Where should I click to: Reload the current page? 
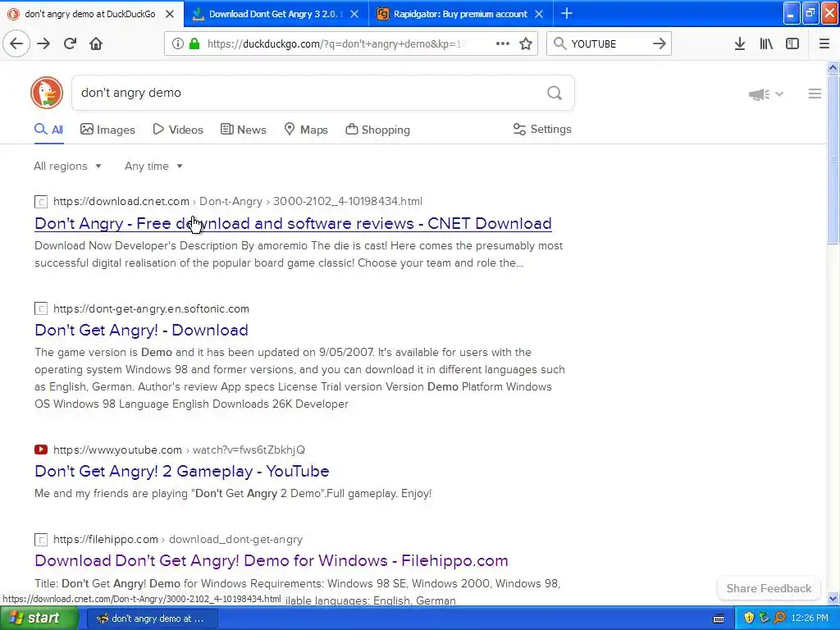point(70,43)
